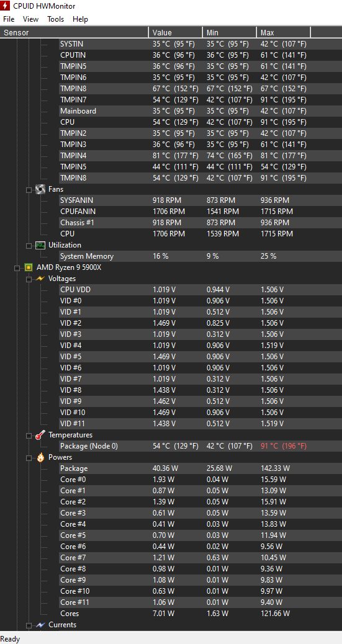Collapse the Utilization group expander
Image resolution: width=342 pixels, height=644 pixels.
[29, 246]
